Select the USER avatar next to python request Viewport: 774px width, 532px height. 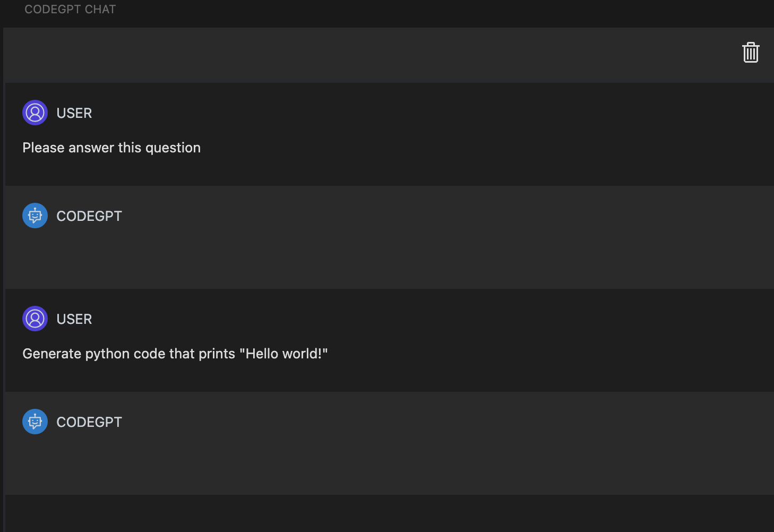[x=35, y=319]
